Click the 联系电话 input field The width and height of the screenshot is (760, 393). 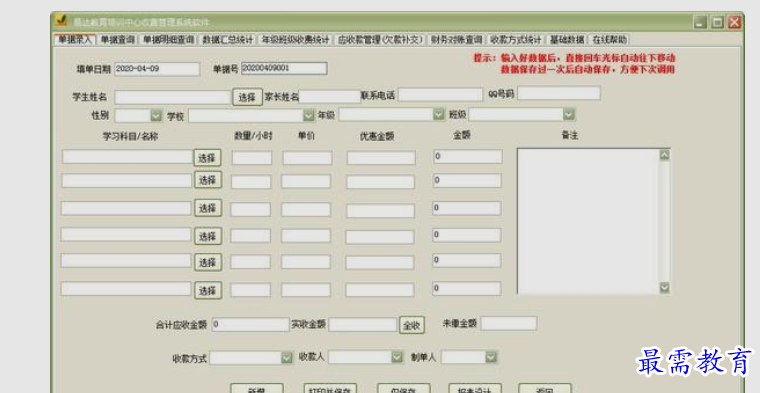coord(441,95)
